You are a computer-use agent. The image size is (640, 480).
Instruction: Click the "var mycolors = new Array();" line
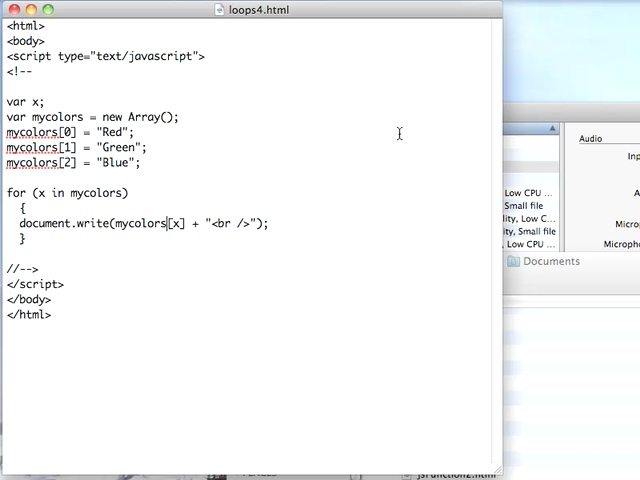93,117
